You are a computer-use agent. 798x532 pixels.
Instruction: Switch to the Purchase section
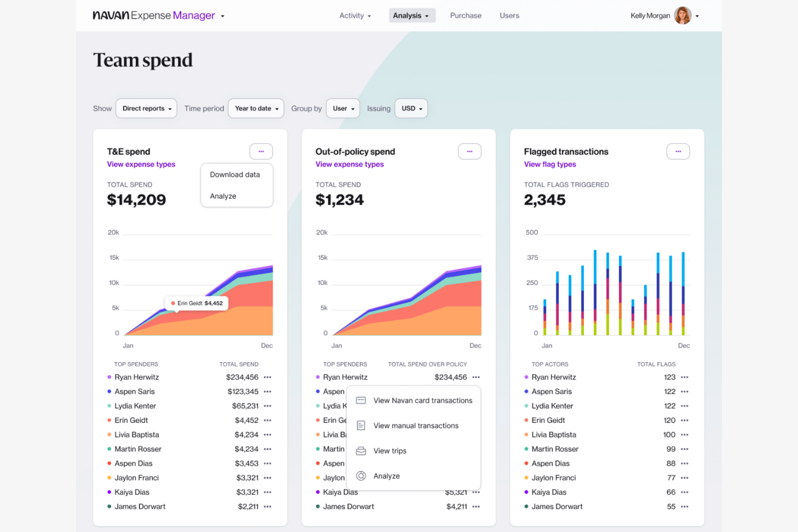tap(465, 16)
